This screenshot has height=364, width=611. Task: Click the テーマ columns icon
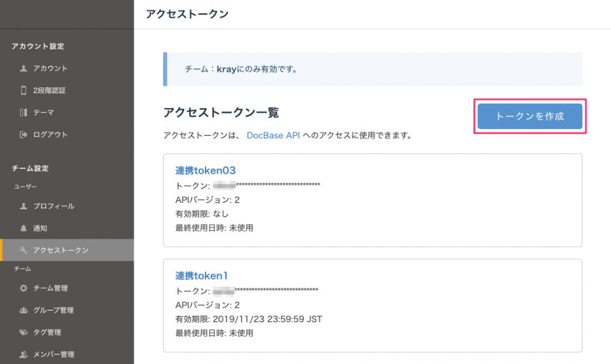coord(24,113)
